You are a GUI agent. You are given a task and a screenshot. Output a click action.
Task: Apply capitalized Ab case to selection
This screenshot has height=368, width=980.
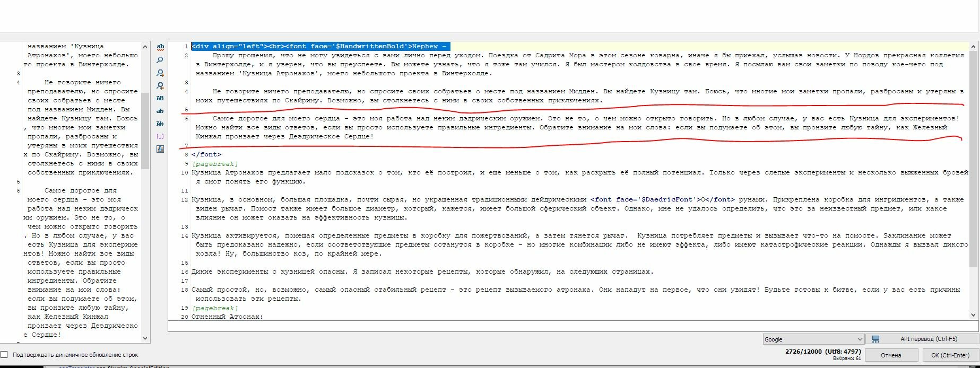(x=160, y=124)
